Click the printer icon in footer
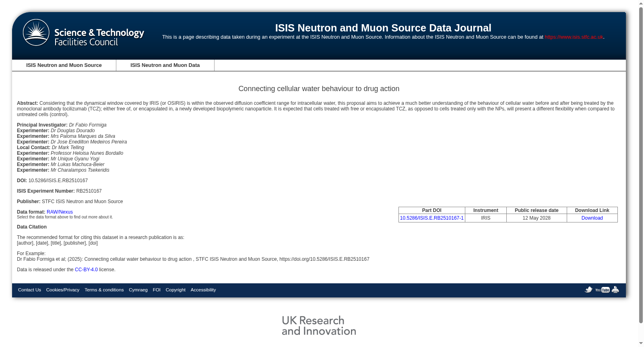The image size is (644, 347). [x=615, y=290]
